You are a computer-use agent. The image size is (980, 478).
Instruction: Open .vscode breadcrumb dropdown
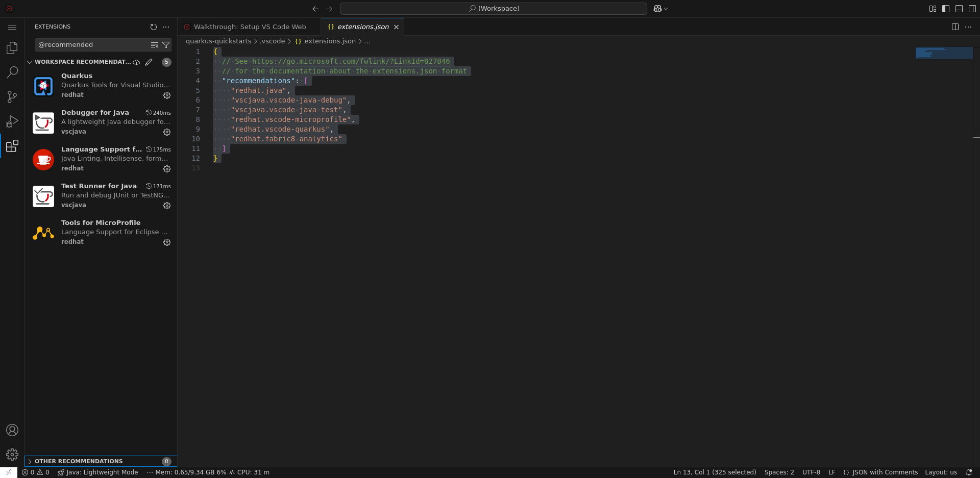point(273,41)
